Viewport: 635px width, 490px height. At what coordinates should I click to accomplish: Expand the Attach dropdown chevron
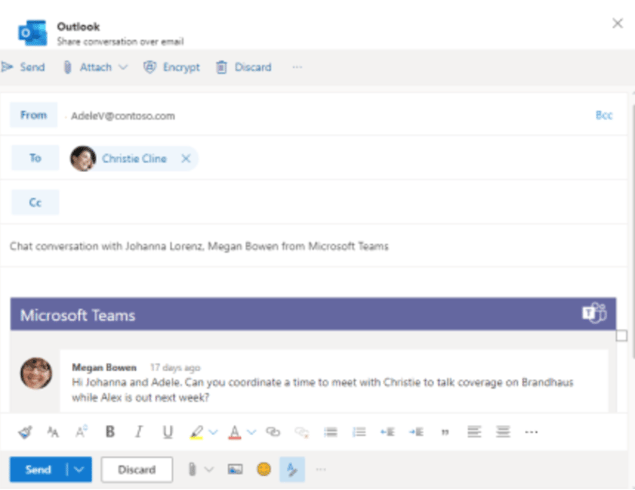click(123, 67)
